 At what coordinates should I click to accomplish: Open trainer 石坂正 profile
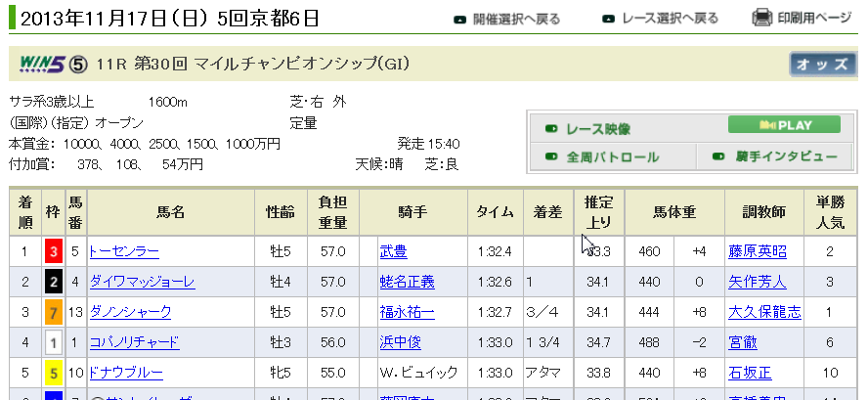750,373
